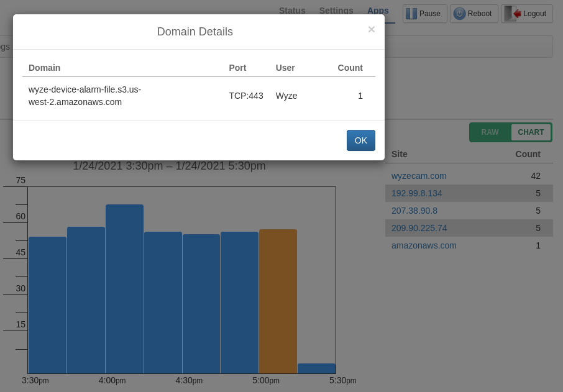
Task: Select the orange 5:00pm chart bar
Action: (x=278, y=301)
